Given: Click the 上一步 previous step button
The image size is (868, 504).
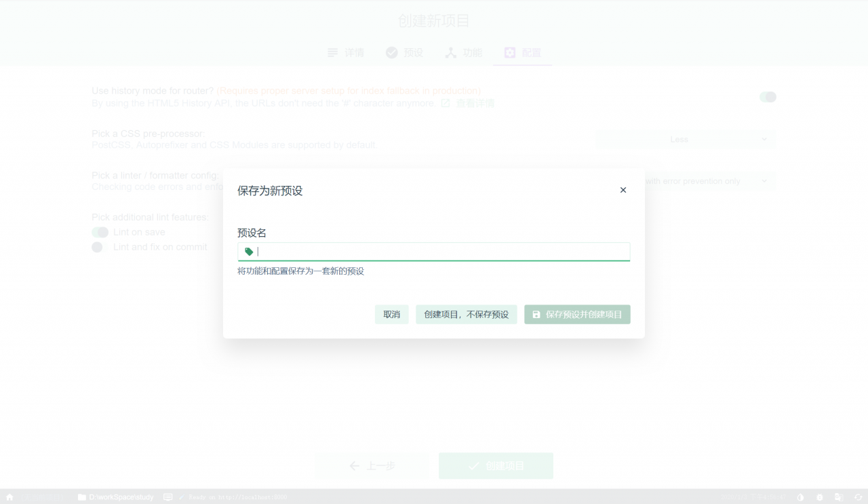Looking at the screenshot, I should click(372, 466).
